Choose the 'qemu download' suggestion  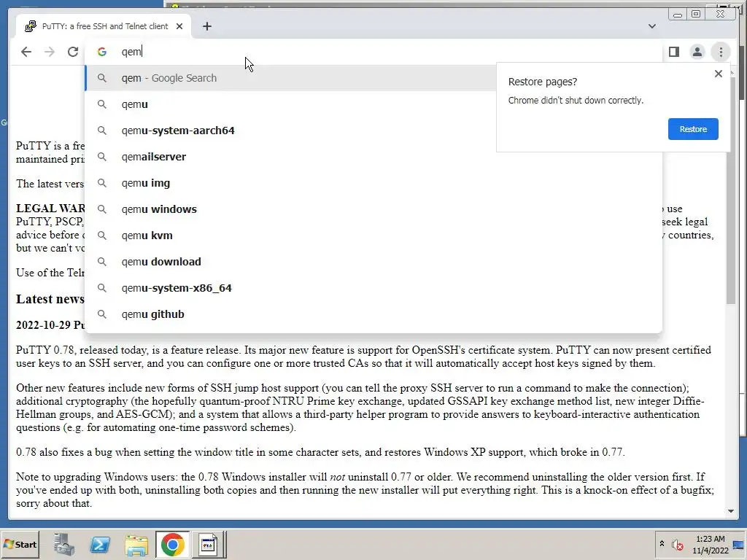coord(373,262)
